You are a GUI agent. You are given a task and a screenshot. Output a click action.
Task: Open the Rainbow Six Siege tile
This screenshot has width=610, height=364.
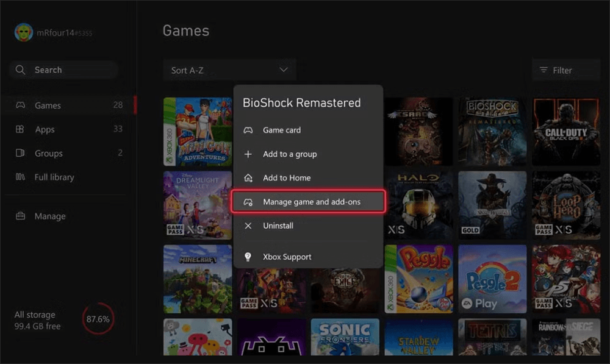tap(566, 337)
